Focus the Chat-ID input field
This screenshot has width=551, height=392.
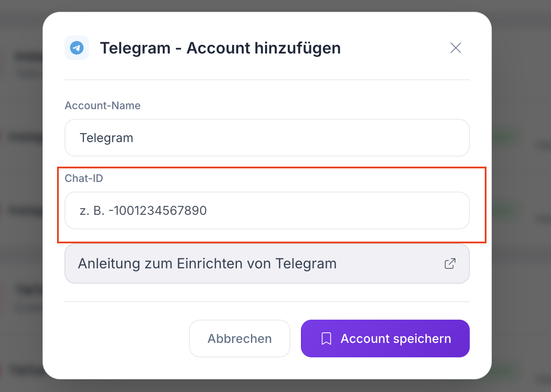coord(267,210)
